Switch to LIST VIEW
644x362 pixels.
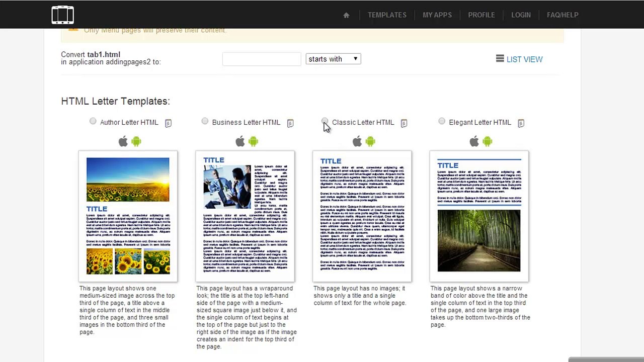[x=524, y=59]
